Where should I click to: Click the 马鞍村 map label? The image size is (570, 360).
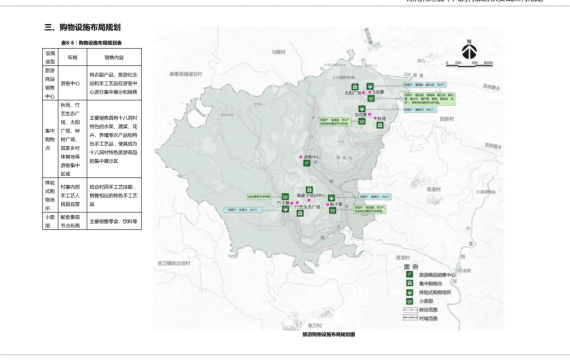(x=278, y=52)
